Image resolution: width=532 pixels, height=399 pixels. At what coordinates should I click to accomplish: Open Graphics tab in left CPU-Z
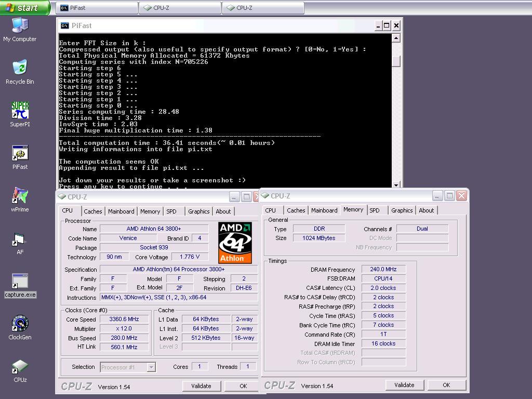(x=199, y=211)
